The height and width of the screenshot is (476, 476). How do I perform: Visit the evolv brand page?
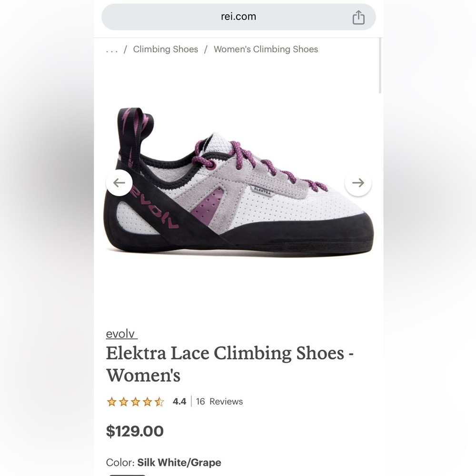120,334
